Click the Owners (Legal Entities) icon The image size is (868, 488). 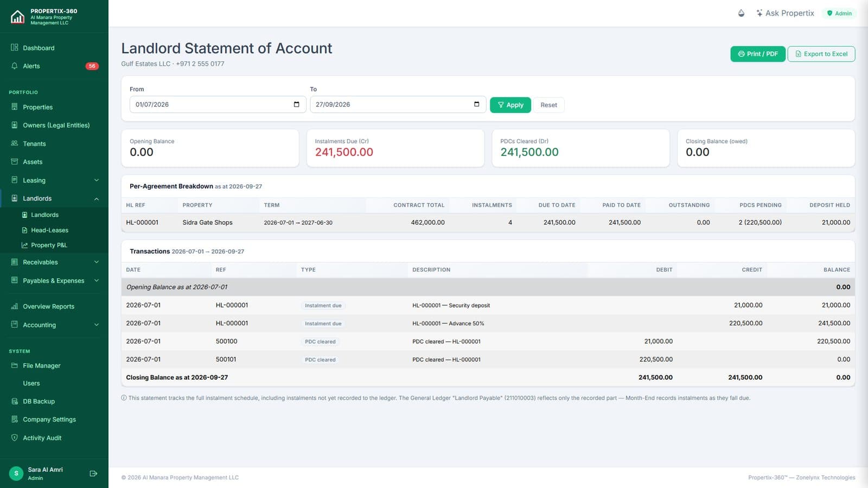[15, 125]
